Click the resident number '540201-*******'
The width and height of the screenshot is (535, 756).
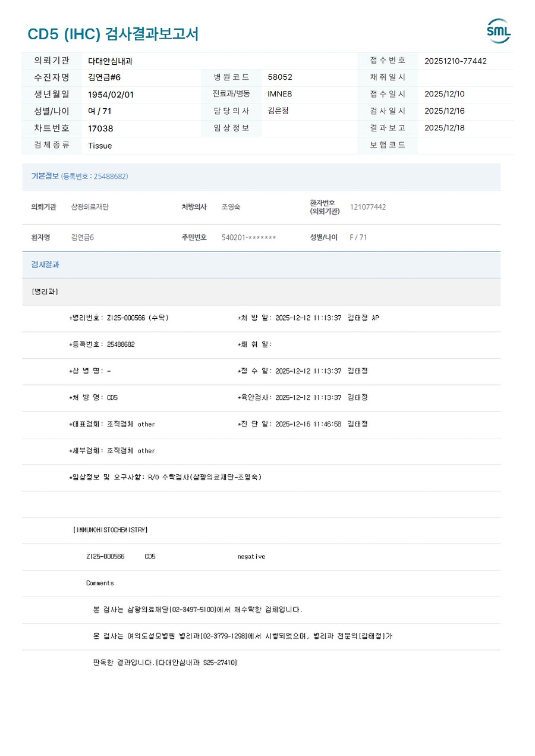(x=248, y=237)
